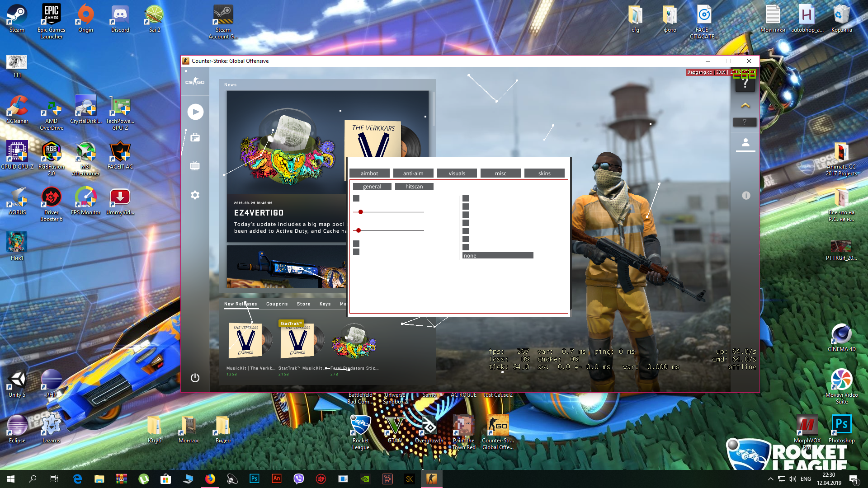Image resolution: width=868 pixels, height=488 pixels.
Task: Open File Explorer from the taskbar
Action: [99, 479]
